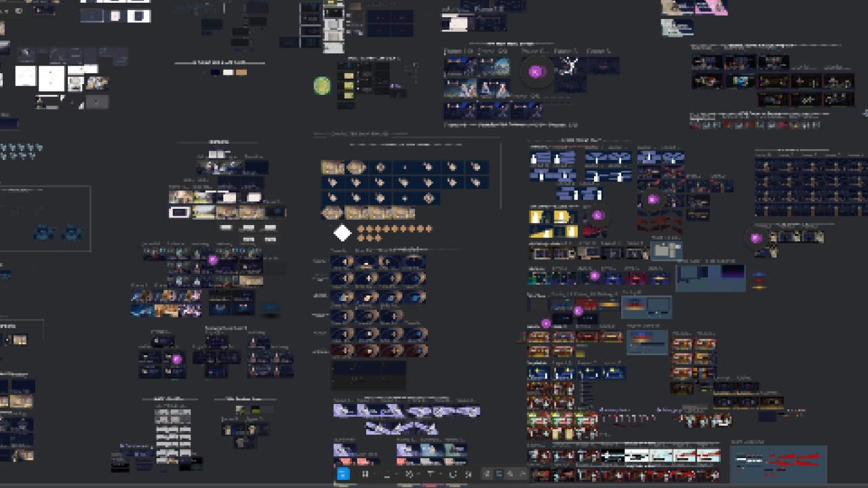Screen dimensions: 868x488
Task: Select the green circle on the canvas
Action: (x=322, y=85)
